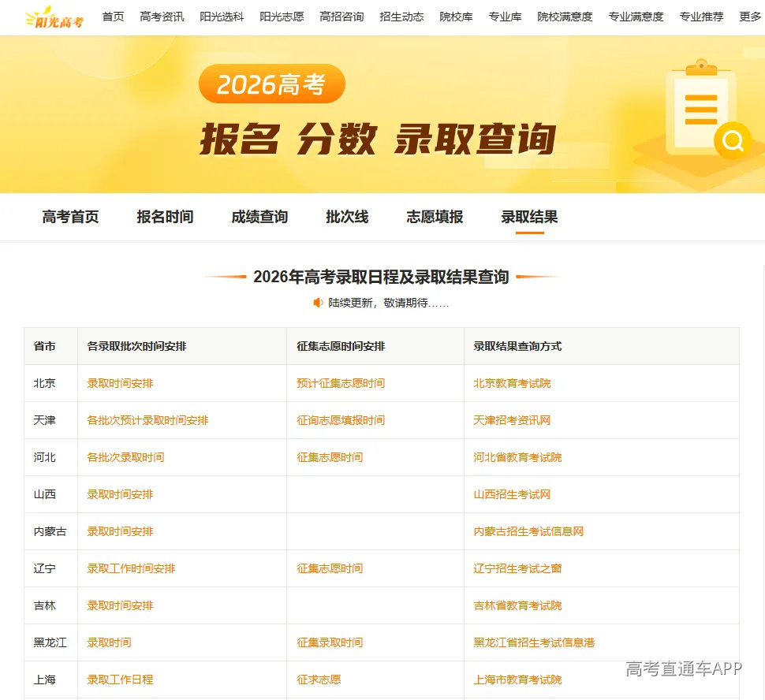Go to 院校库 in top navigation

[456, 17]
